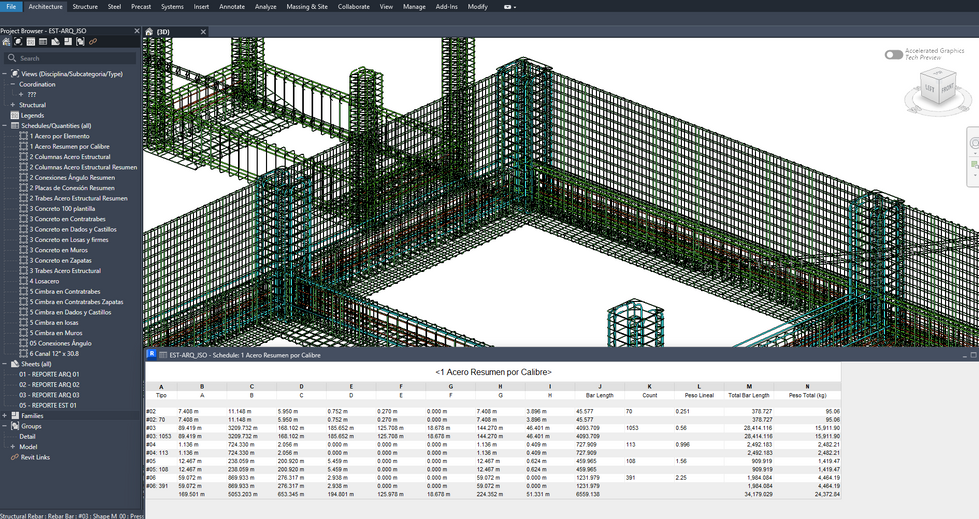Open the File menu
Screen dimensions: 979x519
coord(11,6)
